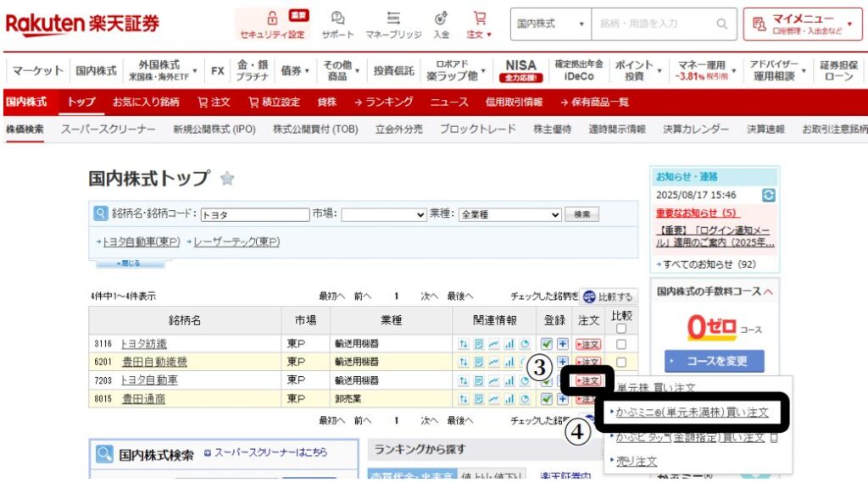Check compare box for トヨタ紡織 row
This screenshot has width=868, height=482.
click(x=621, y=344)
